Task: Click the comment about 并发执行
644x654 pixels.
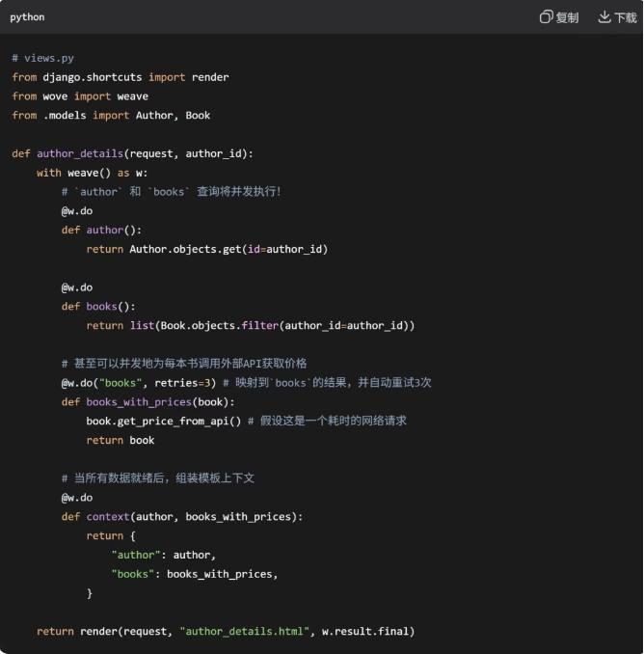Action: tap(172, 192)
